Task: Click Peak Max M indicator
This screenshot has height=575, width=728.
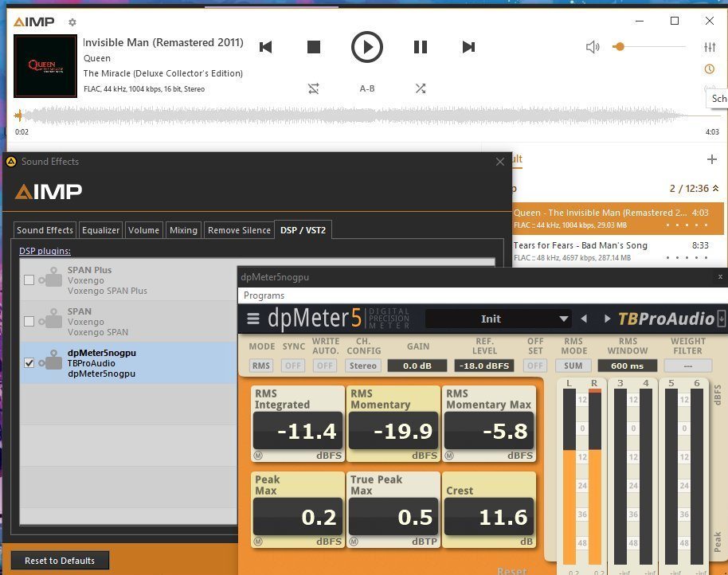Action: 258,542
